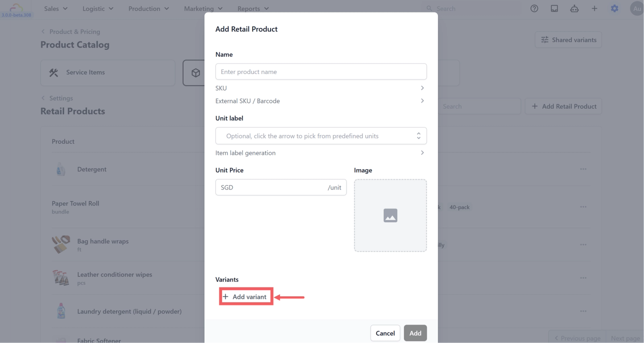Image resolution: width=644 pixels, height=343 pixels.
Task: Click the settings gear icon
Action: (614, 8)
